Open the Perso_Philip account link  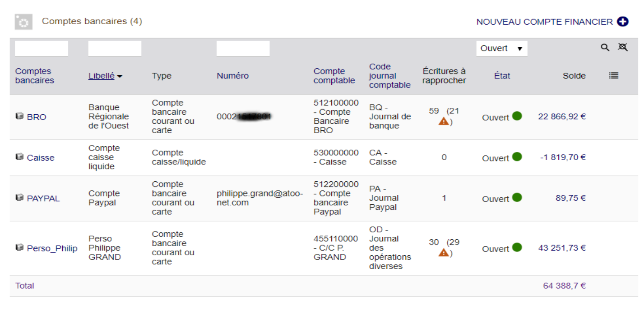pos(52,248)
